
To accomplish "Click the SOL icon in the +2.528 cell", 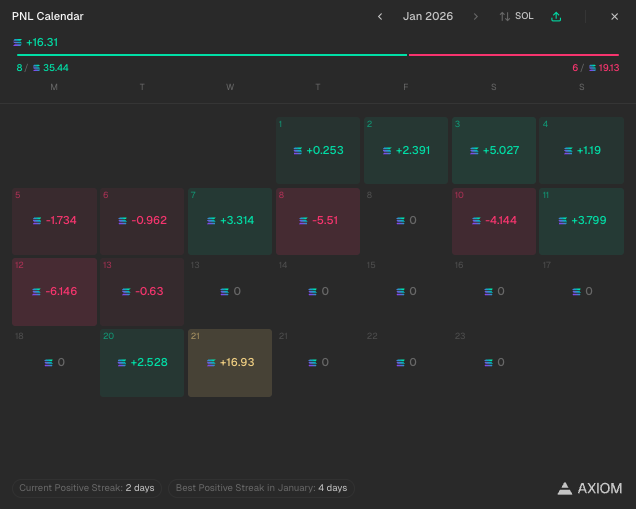I will [122, 363].
